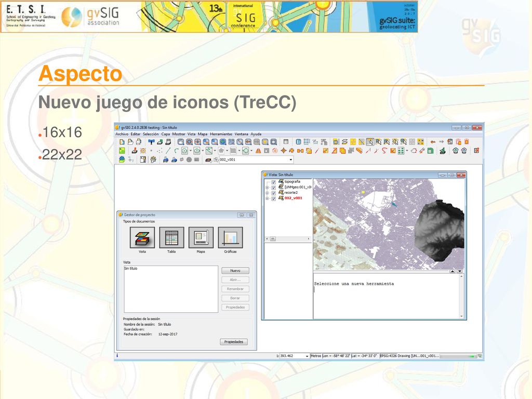
Task: Click the draw line tool icon
Action: (168, 151)
